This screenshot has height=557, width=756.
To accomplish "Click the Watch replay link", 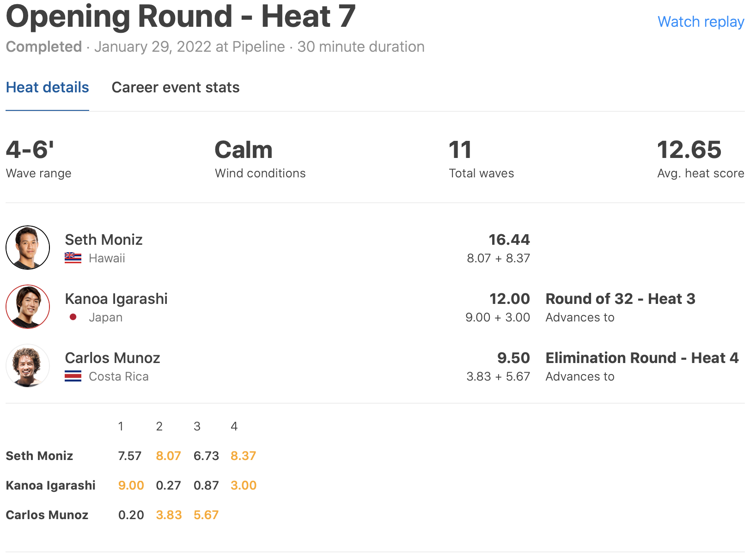I will [701, 22].
